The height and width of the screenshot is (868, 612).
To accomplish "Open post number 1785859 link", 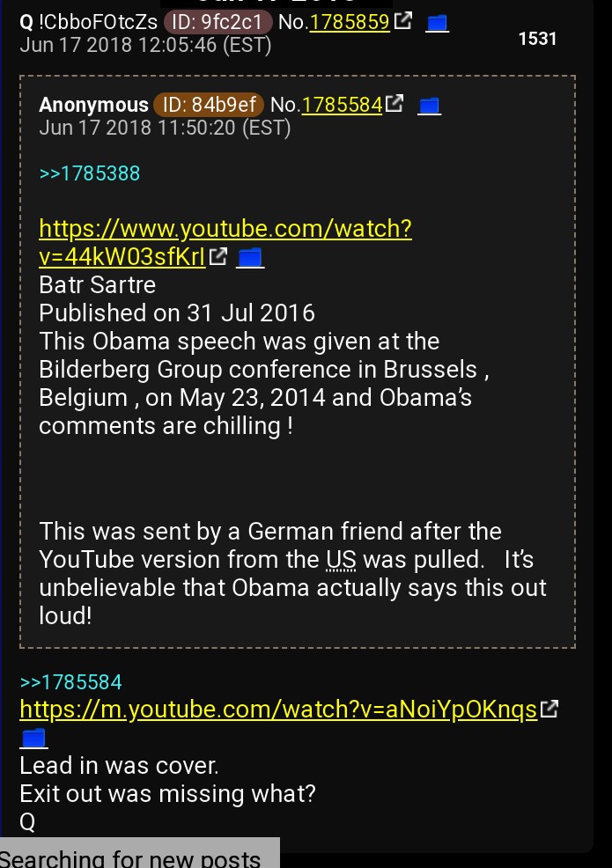I will (x=350, y=22).
